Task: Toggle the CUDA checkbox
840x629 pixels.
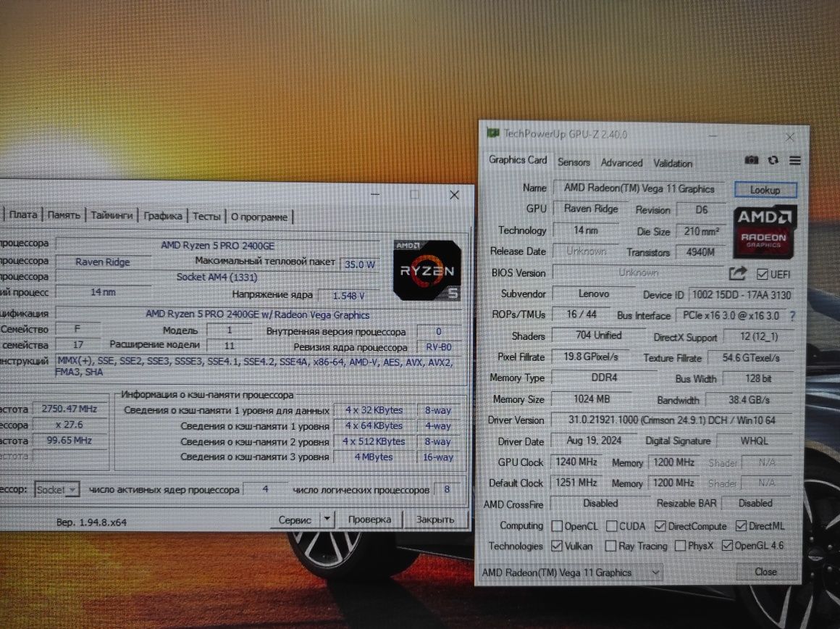Action: (x=611, y=526)
